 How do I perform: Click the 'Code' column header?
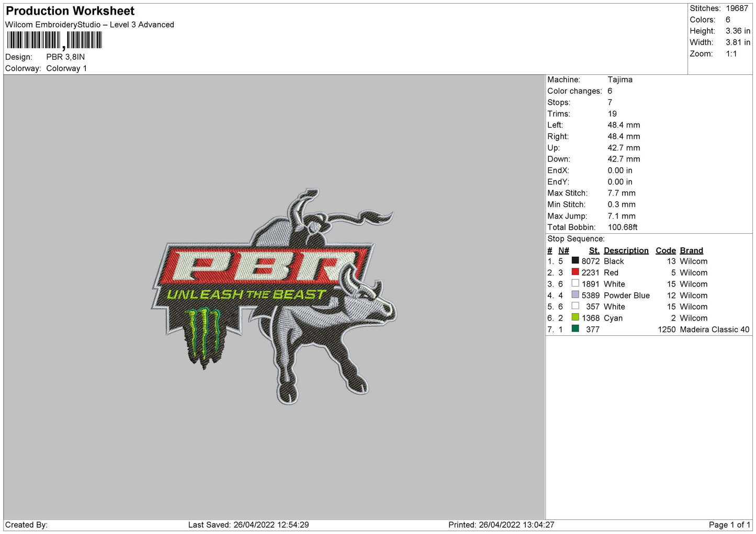point(665,251)
